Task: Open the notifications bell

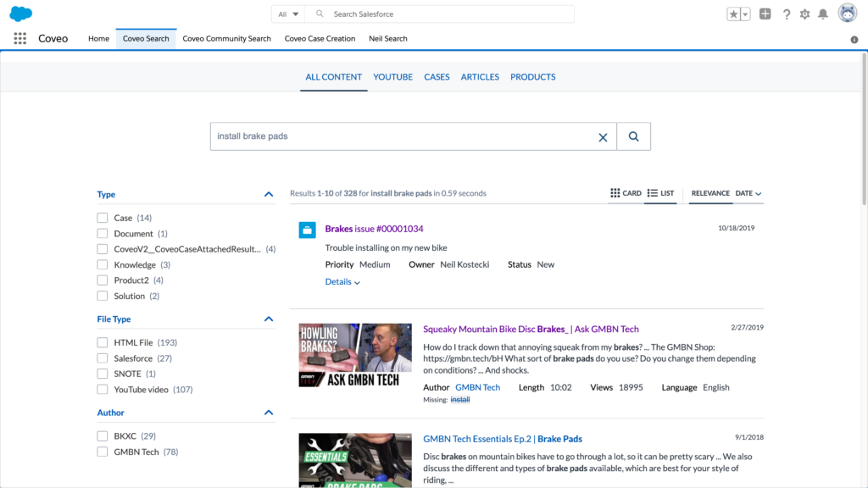Action: pyautogui.click(x=822, y=14)
